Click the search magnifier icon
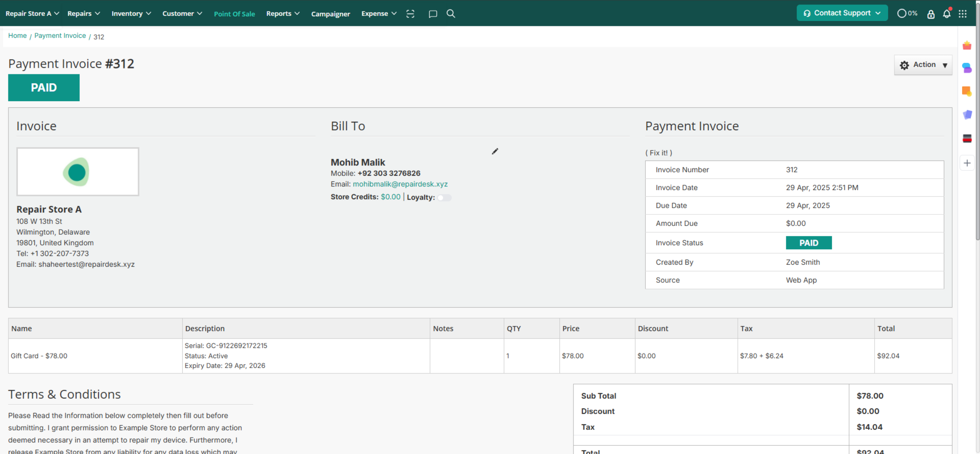The image size is (980, 454). coord(451,14)
